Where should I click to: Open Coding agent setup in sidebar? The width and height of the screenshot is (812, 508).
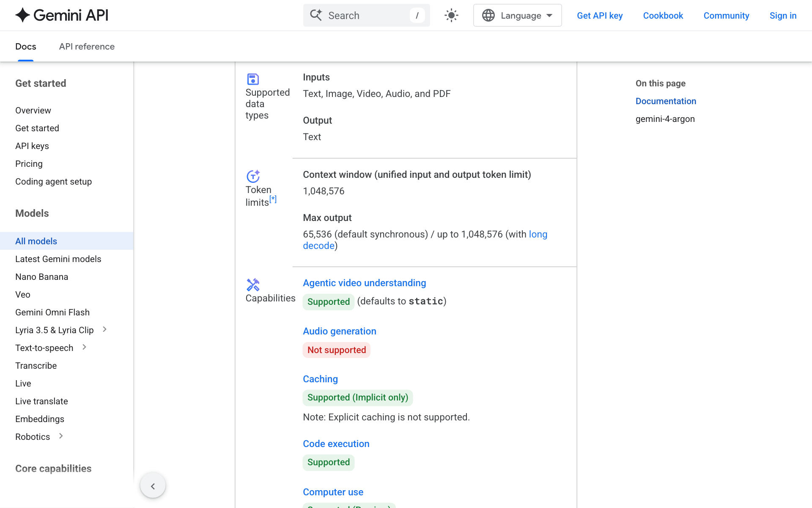(53, 182)
